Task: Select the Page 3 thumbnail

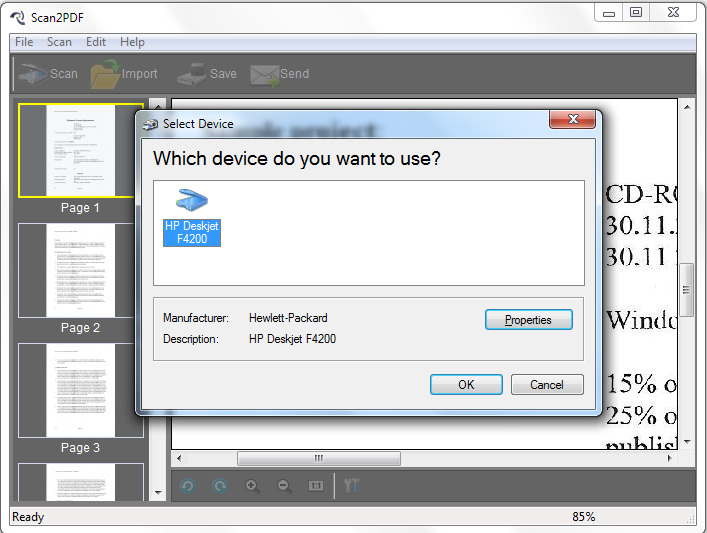Action: [81, 391]
